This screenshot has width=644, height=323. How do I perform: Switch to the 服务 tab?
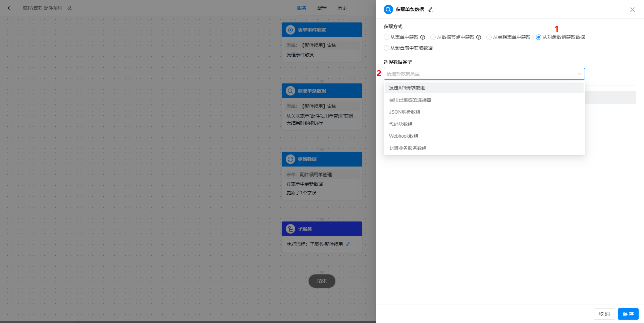click(302, 8)
